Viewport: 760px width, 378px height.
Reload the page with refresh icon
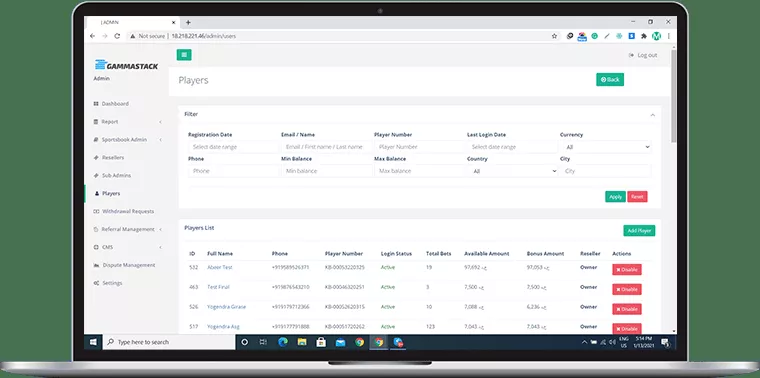117,36
